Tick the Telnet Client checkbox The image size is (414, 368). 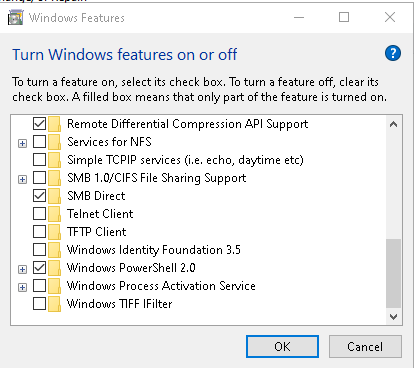[39, 214]
